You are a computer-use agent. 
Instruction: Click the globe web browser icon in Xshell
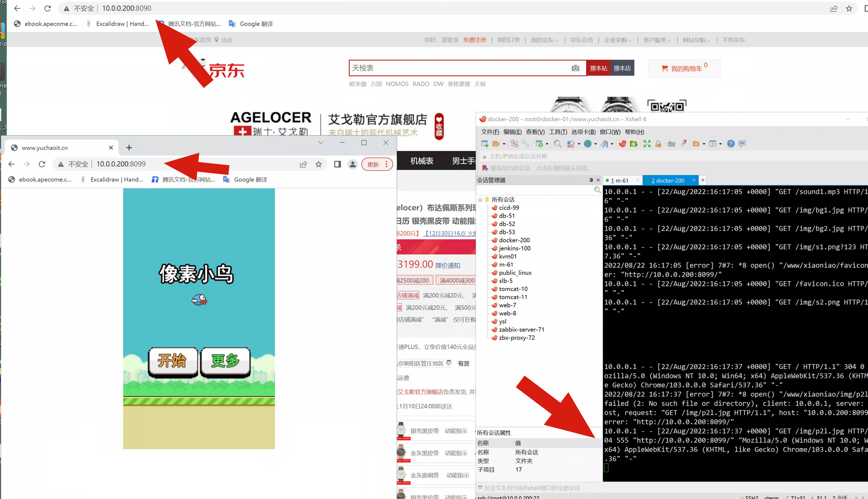click(x=588, y=144)
